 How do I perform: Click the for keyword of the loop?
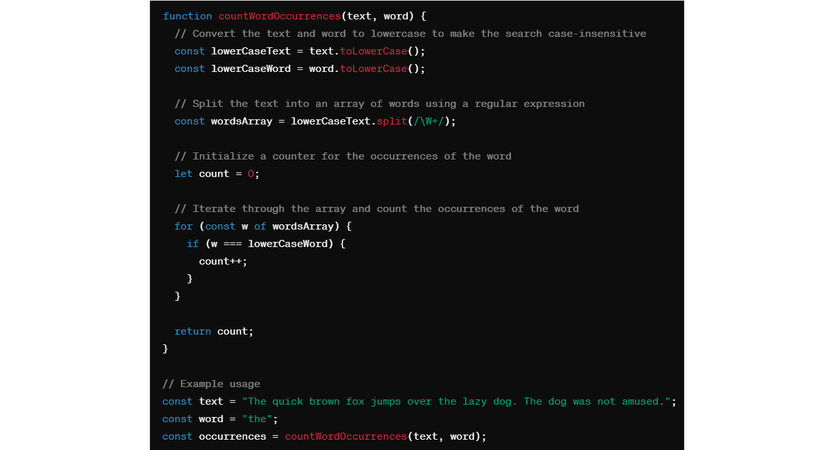coord(183,226)
